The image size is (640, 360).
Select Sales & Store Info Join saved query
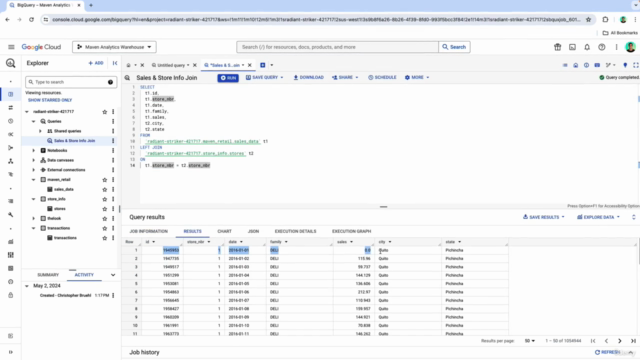point(74,140)
